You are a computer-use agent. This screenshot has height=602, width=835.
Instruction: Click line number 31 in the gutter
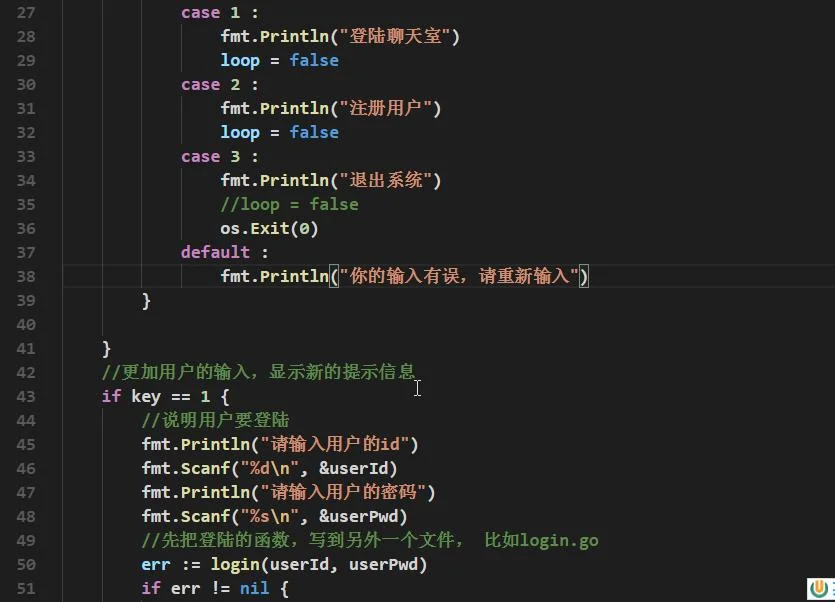pos(26,108)
